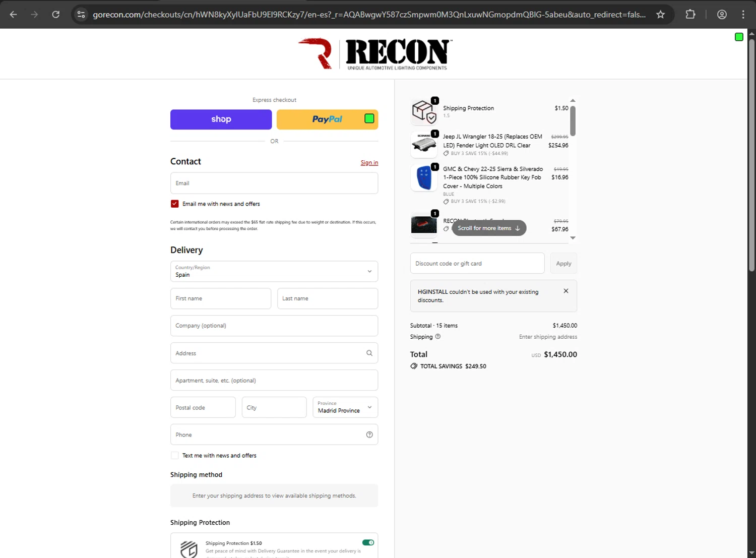Screen dimensions: 756x558
Task: Open site information icon in address bar
Action: [x=81, y=15]
